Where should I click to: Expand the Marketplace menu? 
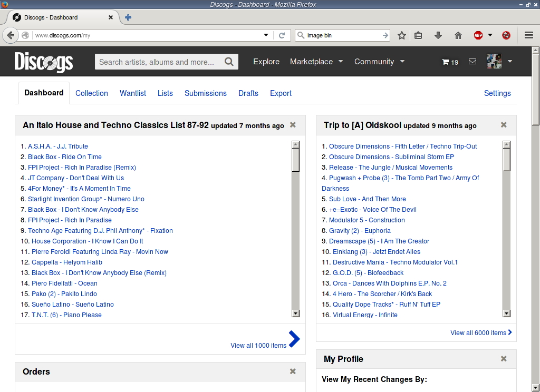pos(316,62)
